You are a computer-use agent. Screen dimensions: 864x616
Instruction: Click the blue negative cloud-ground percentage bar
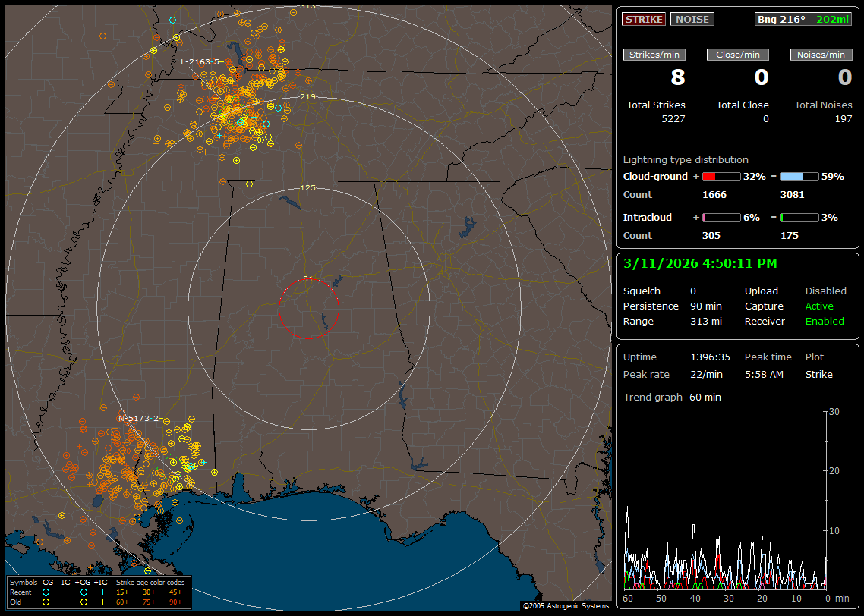(x=799, y=176)
